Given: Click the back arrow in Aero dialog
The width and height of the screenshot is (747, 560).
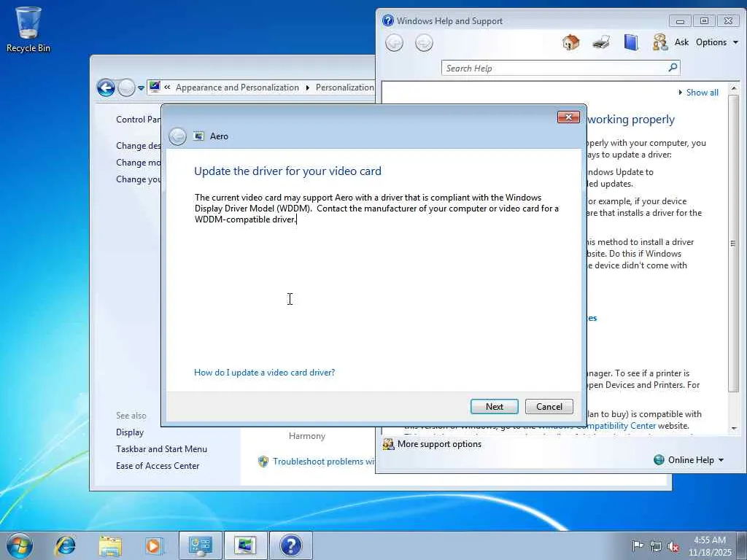Looking at the screenshot, I should (x=177, y=136).
